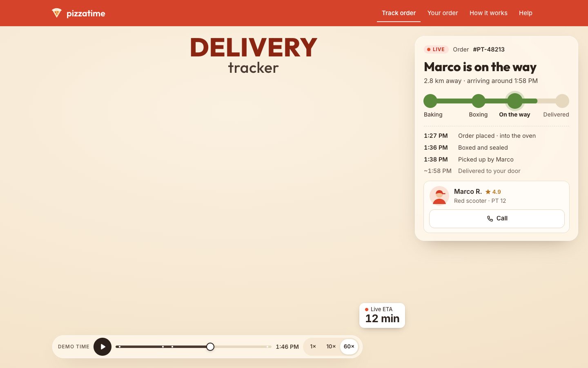Viewport: 588px width, 368px height.
Task: Select the 60× speed option
Action: [x=349, y=347]
